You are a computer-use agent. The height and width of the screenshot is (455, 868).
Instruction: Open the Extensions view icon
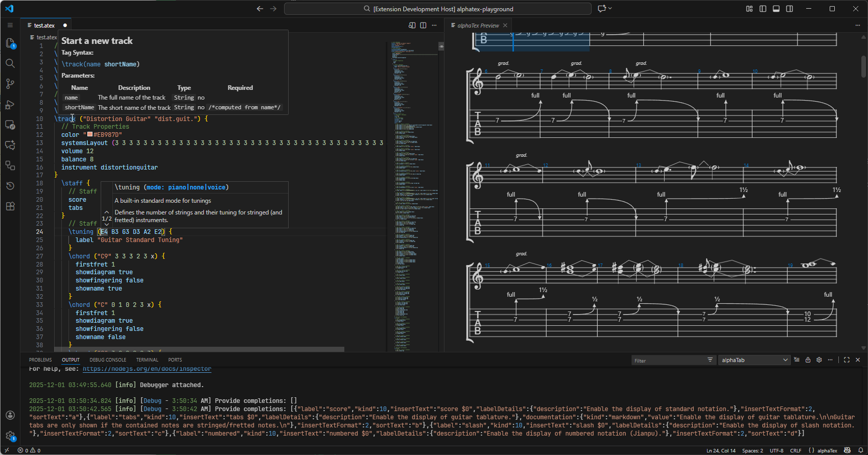tap(10, 206)
